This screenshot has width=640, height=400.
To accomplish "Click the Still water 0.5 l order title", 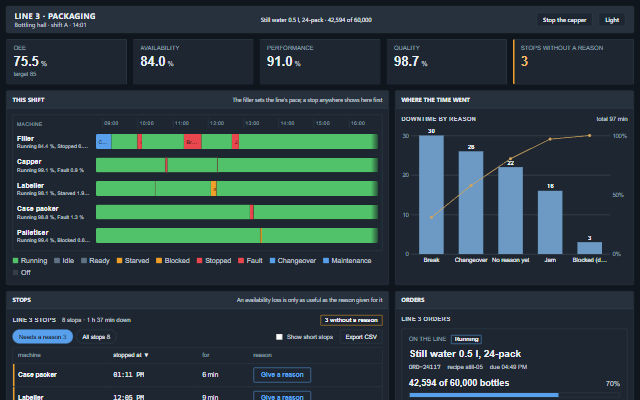I will point(465,353).
